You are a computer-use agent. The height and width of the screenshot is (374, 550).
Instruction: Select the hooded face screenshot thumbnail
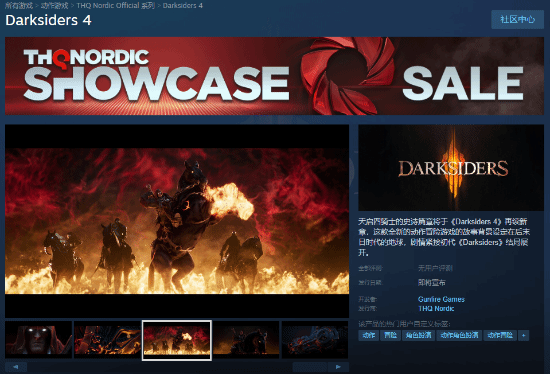[39, 340]
